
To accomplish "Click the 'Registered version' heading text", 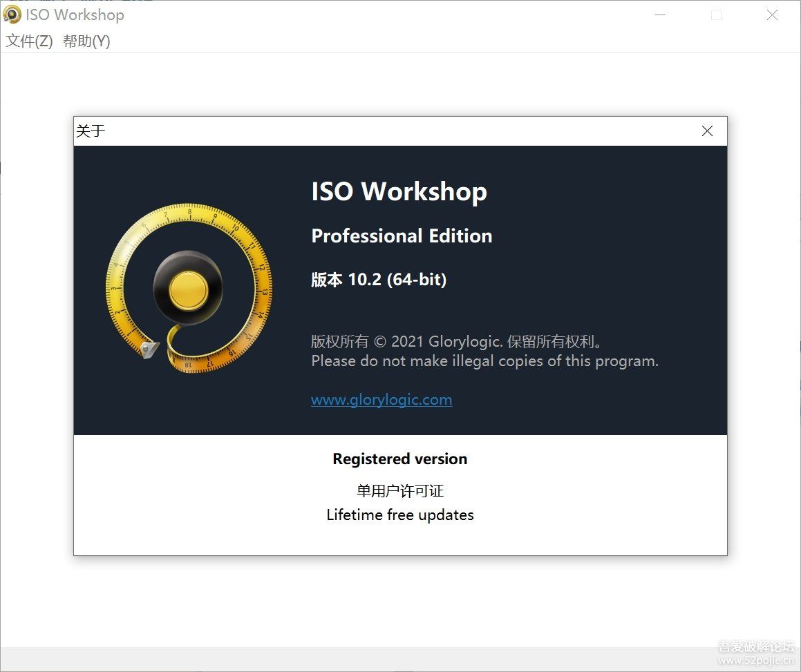I will pyautogui.click(x=399, y=458).
